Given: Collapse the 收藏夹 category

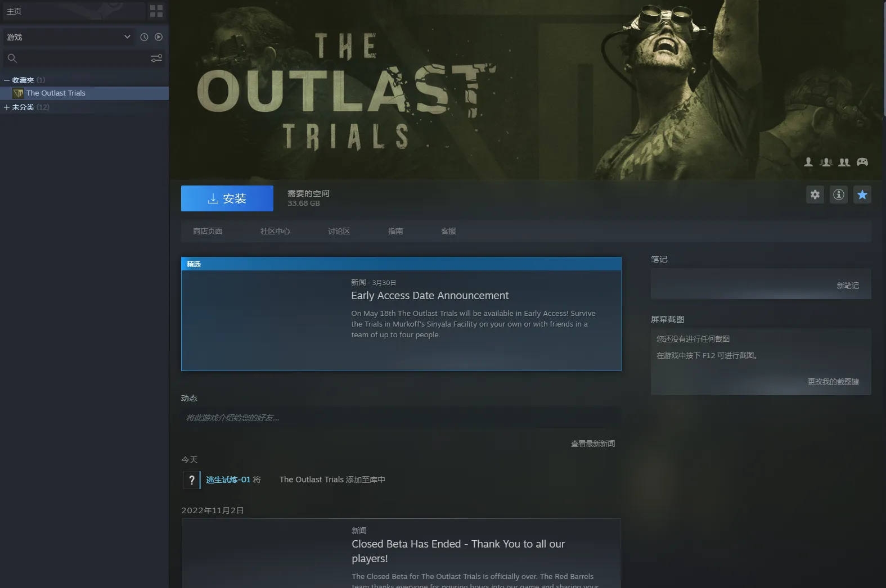Looking at the screenshot, I should (x=7, y=80).
